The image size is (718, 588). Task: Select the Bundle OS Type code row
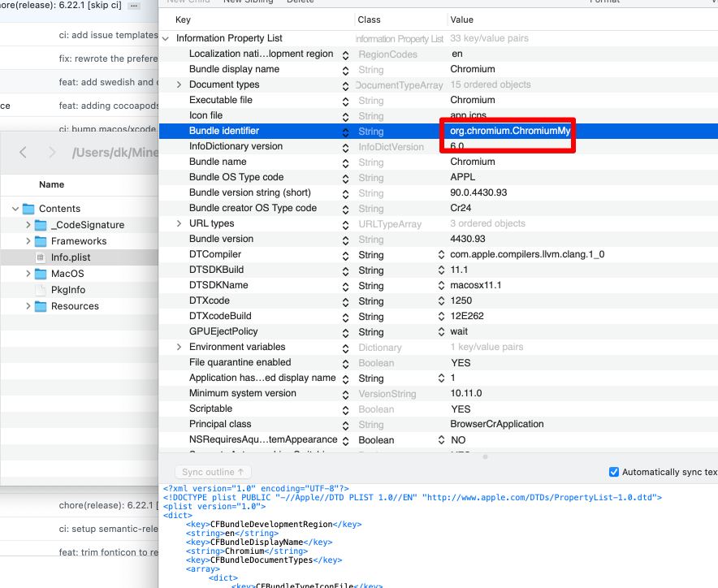tap(439, 178)
